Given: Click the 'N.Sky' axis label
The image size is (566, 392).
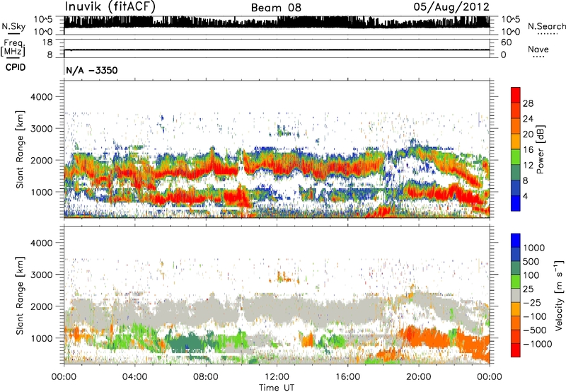Looking at the screenshot, I should (x=13, y=26).
